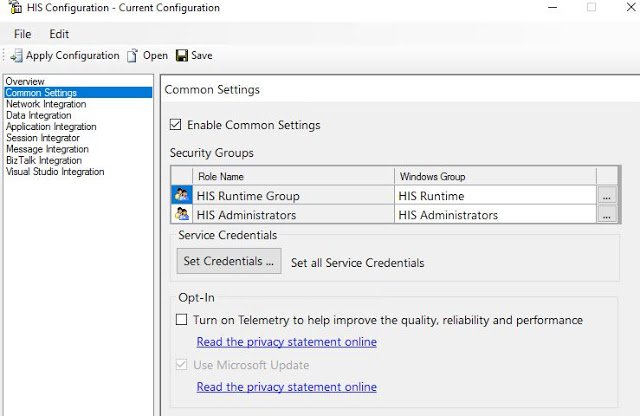The height and width of the screenshot is (416, 640).
Task: Click the HIS Administrators role name cell
Action: click(293, 215)
